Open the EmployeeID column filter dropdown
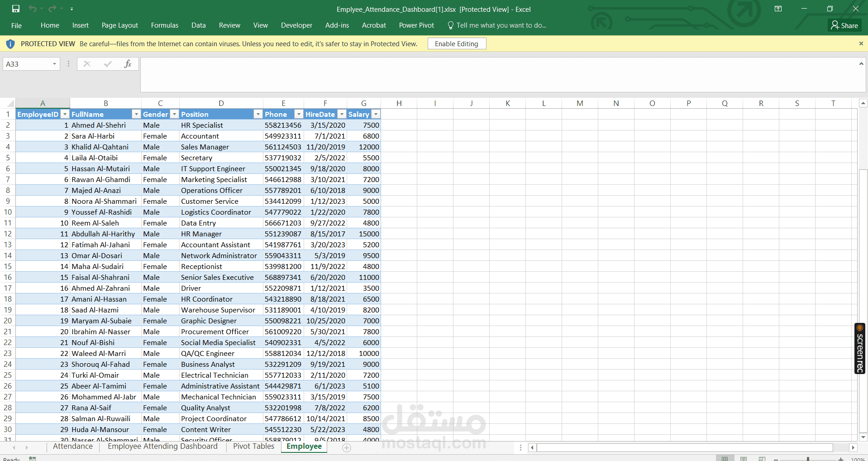This screenshot has height=461, width=868. point(65,115)
